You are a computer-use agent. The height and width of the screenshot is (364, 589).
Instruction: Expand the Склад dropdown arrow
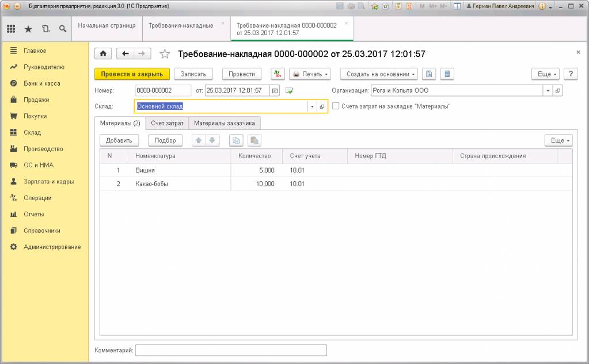coord(312,106)
